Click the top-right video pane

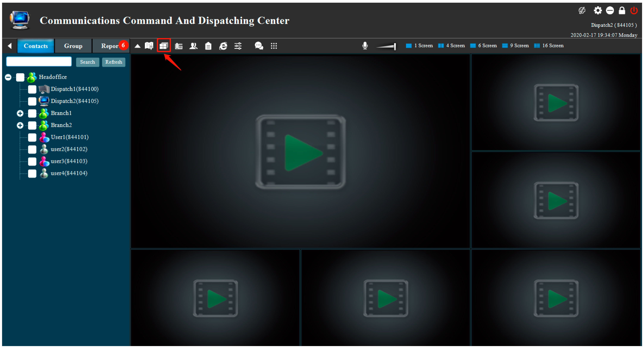(556, 102)
